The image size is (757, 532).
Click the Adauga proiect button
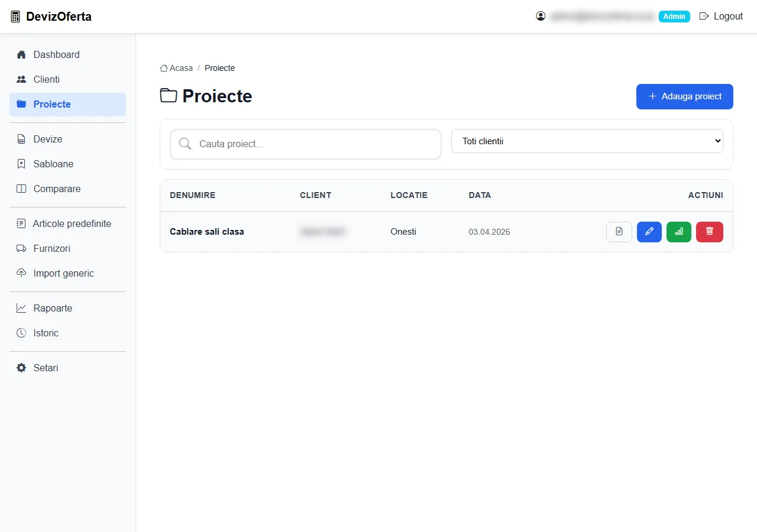(x=685, y=96)
